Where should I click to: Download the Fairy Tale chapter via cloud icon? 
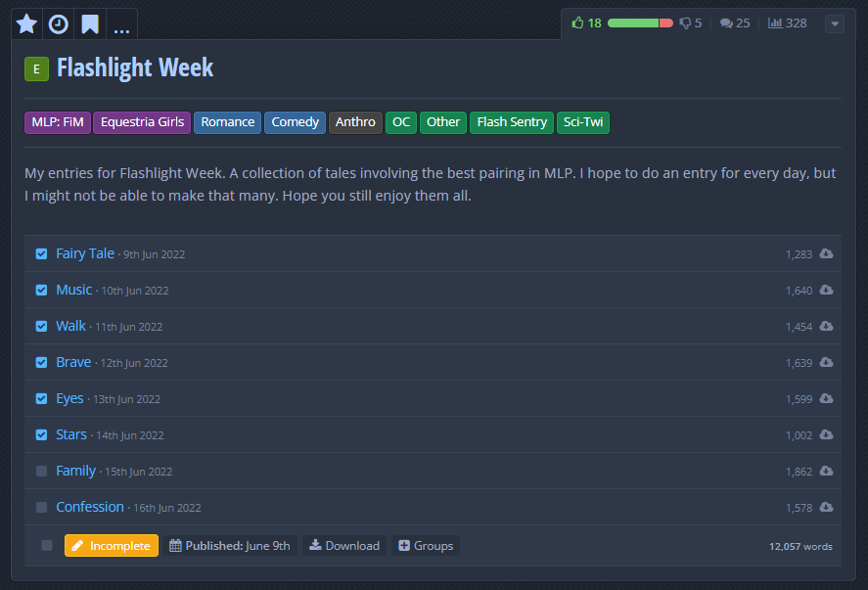827,253
